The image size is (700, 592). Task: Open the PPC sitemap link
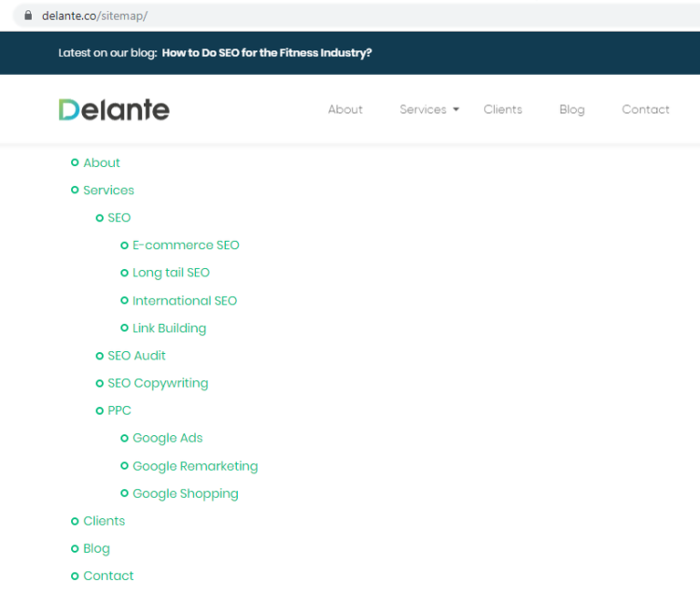click(x=119, y=411)
